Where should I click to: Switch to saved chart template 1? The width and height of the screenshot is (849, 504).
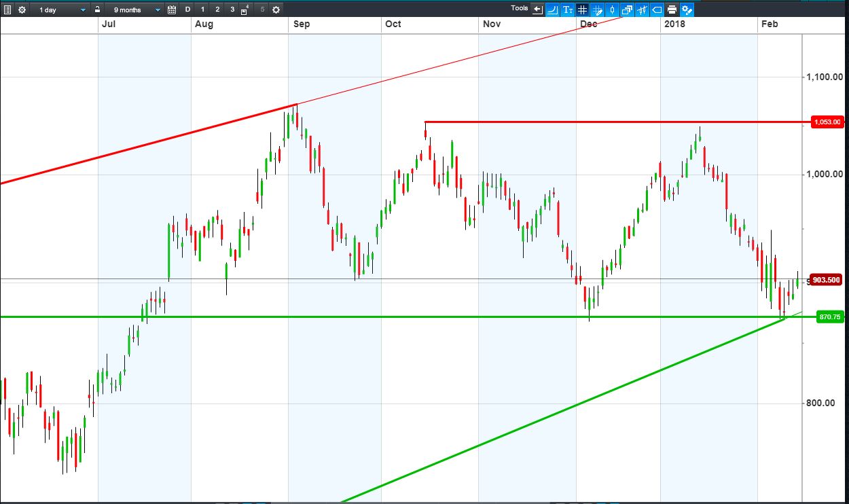point(202,10)
